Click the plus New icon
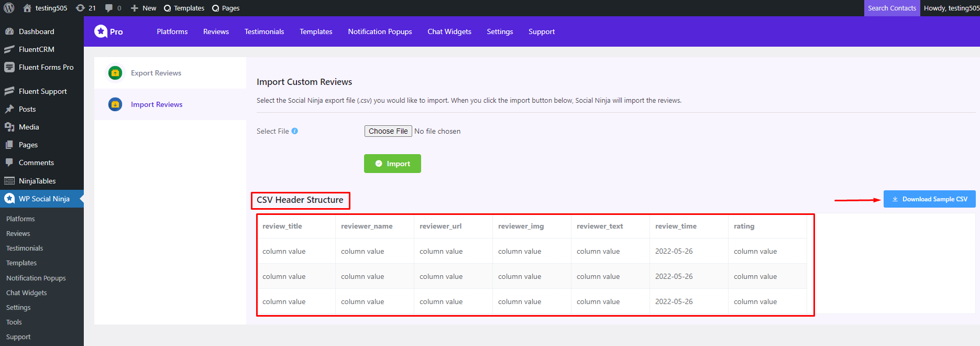This screenshot has height=346, width=980. pyautogui.click(x=135, y=8)
